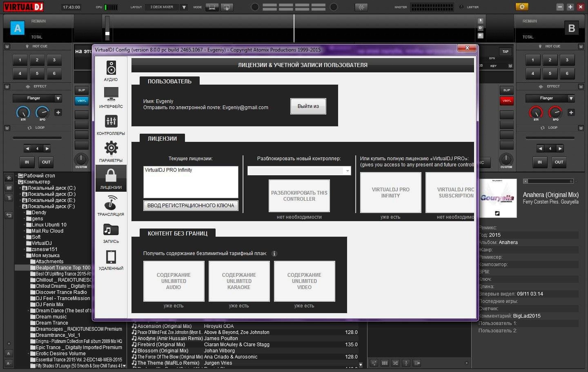Double loop length with right arrow deck B
Image resolution: width=588 pixels, height=372 pixels.
560,148
